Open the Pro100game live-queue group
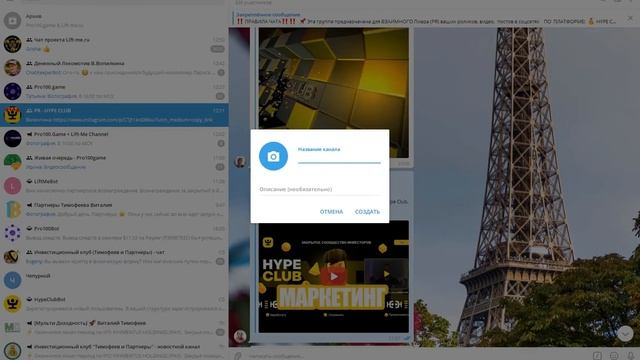Image resolution: width=640 pixels, height=360 pixels. pos(114,162)
